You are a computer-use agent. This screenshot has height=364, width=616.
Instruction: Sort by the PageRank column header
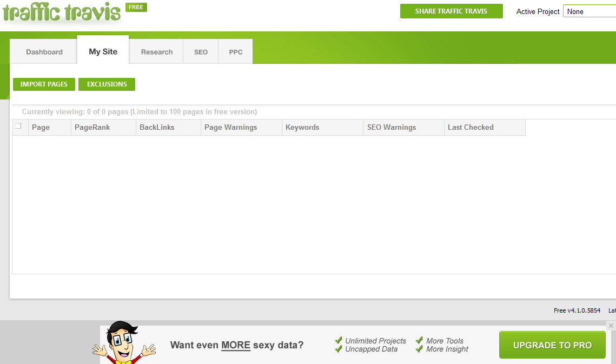pos(103,127)
